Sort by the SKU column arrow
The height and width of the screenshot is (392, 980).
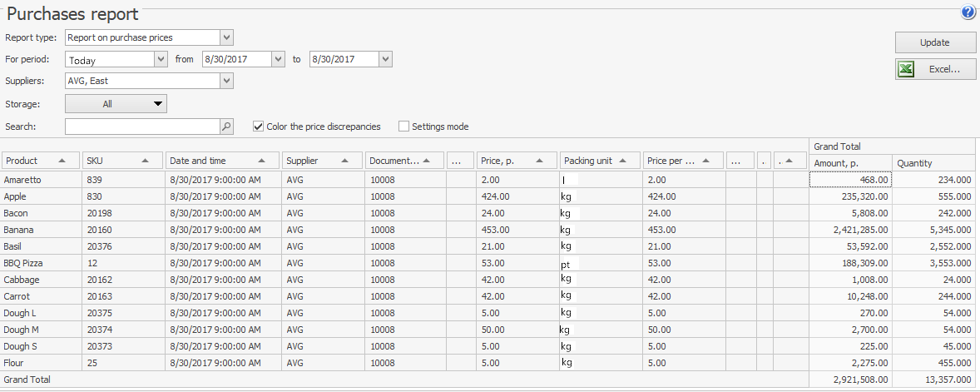(146, 161)
